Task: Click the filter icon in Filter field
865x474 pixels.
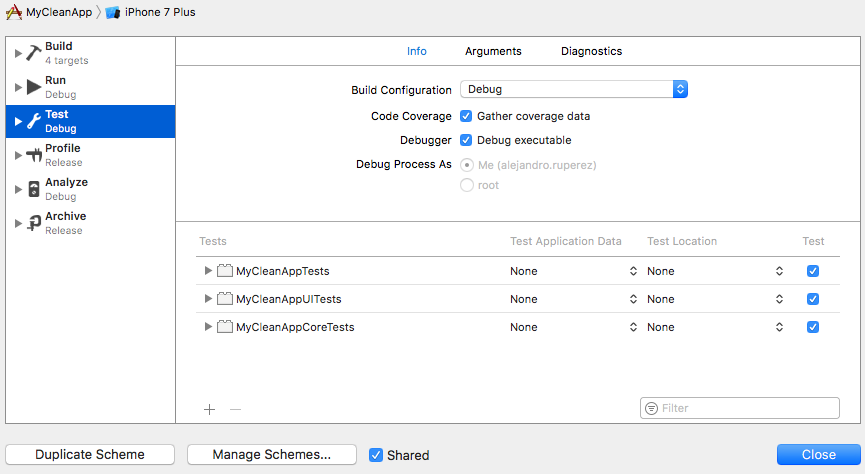Action: click(652, 408)
